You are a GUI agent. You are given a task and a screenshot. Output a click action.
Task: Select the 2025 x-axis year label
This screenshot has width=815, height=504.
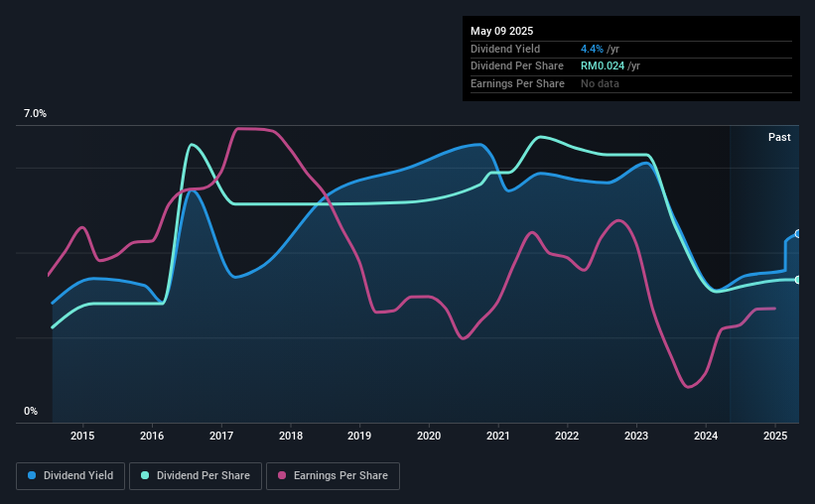click(775, 436)
